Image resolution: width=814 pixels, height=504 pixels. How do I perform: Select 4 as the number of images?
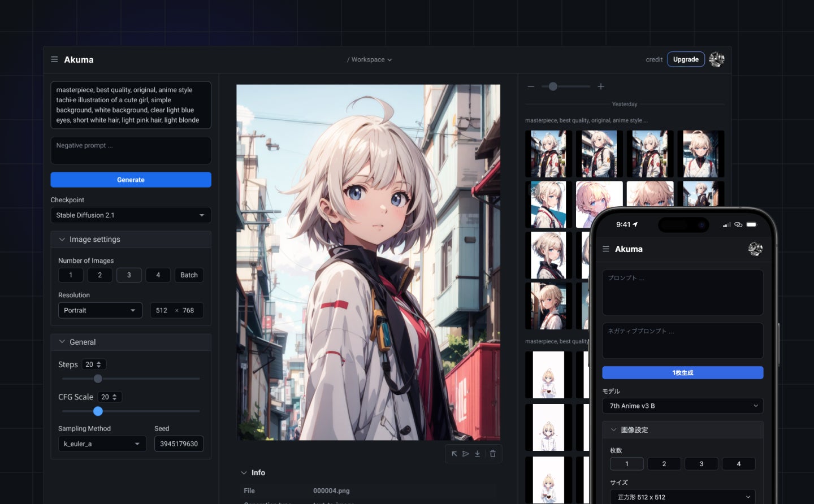pyautogui.click(x=158, y=275)
